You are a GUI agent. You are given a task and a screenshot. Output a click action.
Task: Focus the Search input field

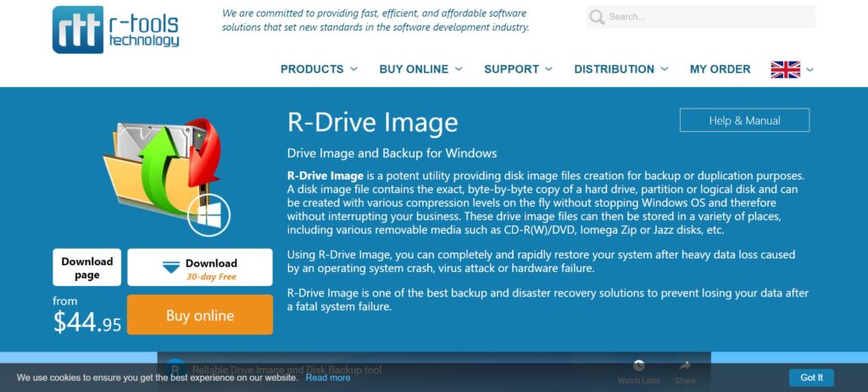pyautogui.click(x=701, y=17)
